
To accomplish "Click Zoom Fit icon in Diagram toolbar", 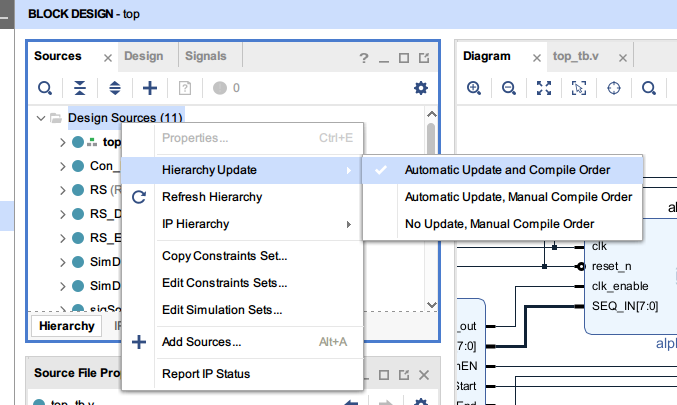I will pyautogui.click(x=544, y=88).
